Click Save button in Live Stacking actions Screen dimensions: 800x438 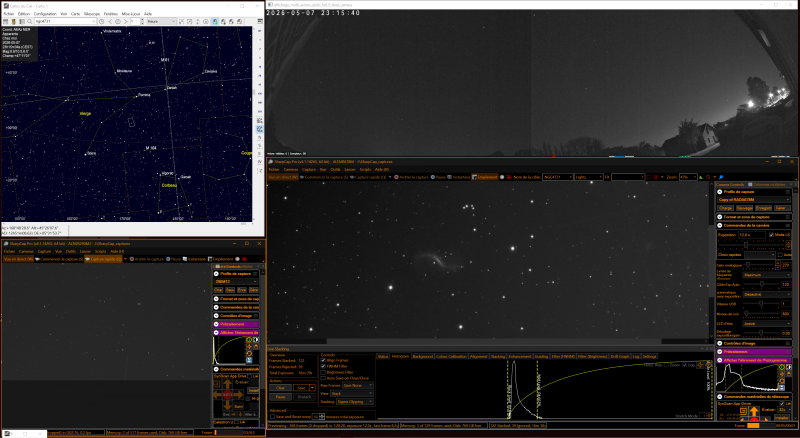click(x=301, y=387)
